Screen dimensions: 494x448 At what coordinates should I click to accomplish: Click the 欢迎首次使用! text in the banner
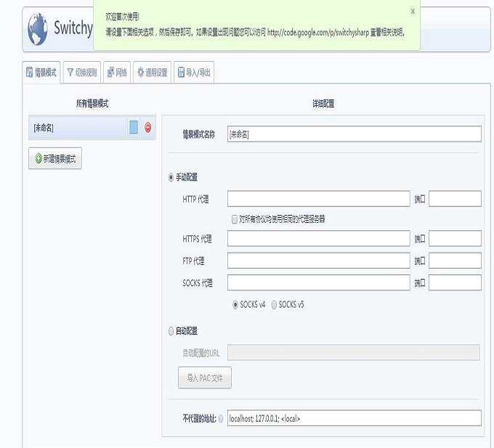[122, 17]
